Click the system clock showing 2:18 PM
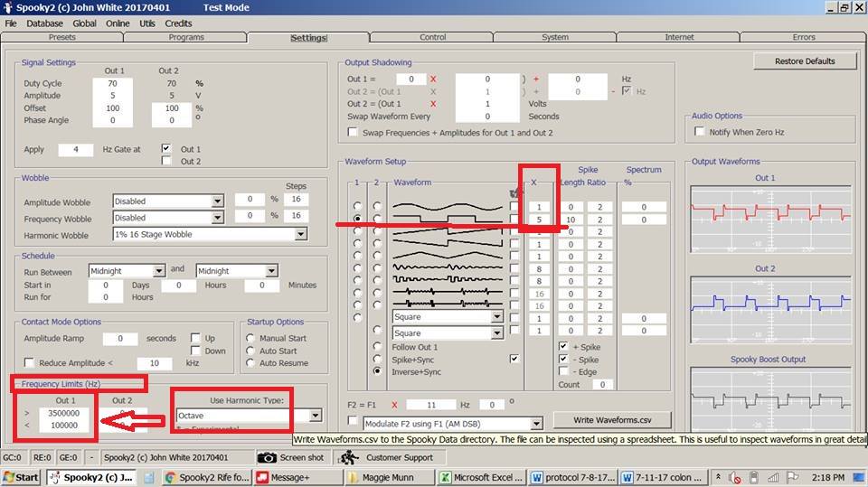 [828, 477]
